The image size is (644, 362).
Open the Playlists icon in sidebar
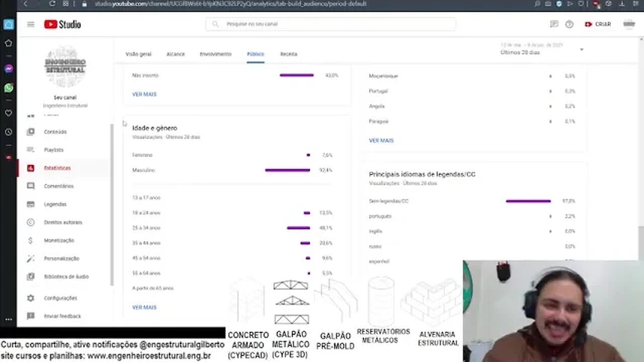tap(31, 150)
